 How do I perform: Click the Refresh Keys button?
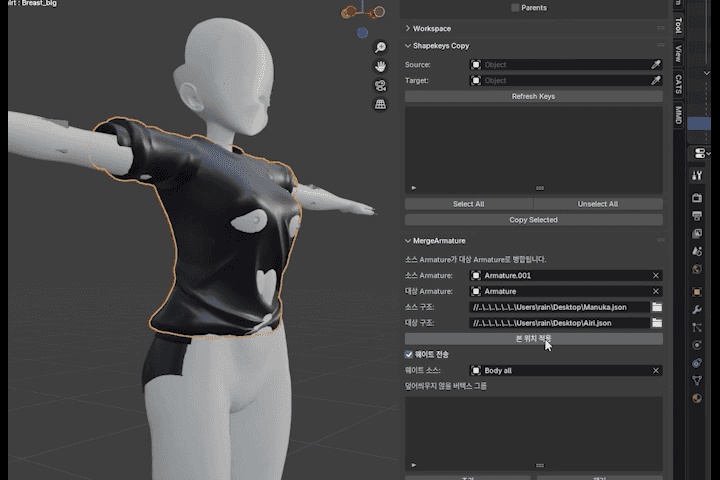click(x=534, y=96)
